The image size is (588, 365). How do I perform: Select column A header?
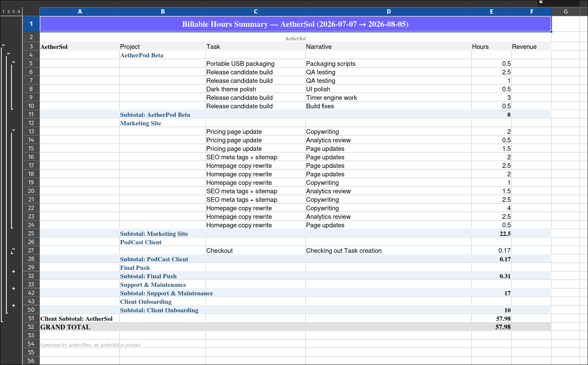click(x=80, y=11)
